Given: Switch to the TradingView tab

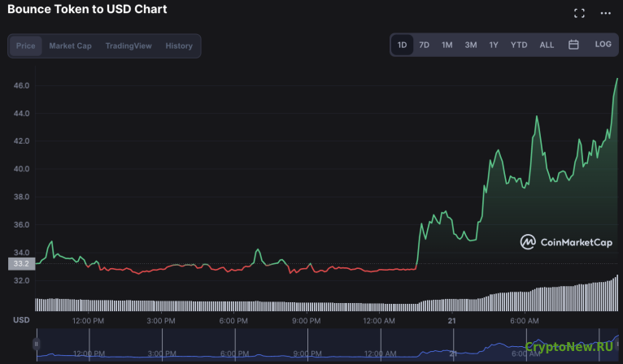Looking at the screenshot, I should 129,45.
